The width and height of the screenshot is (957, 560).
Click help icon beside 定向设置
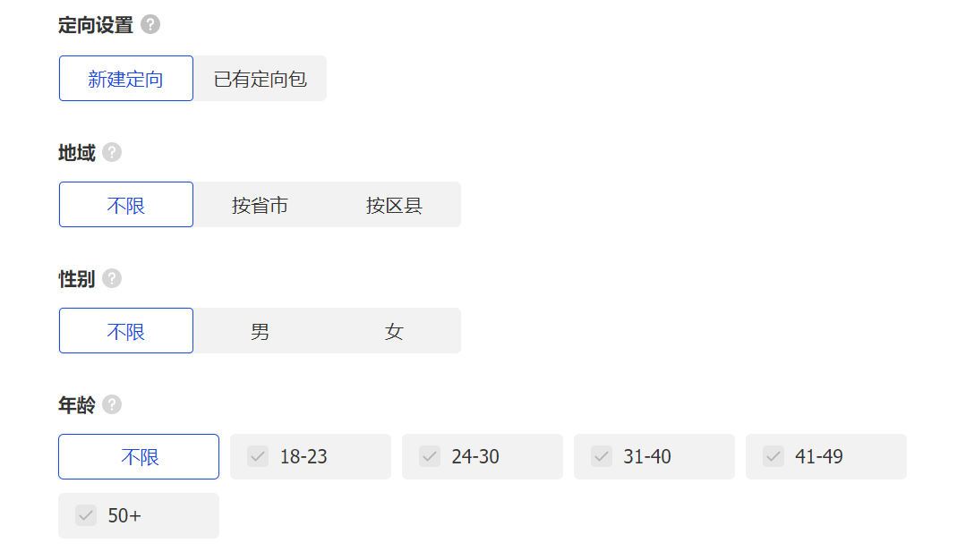(150, 25)
